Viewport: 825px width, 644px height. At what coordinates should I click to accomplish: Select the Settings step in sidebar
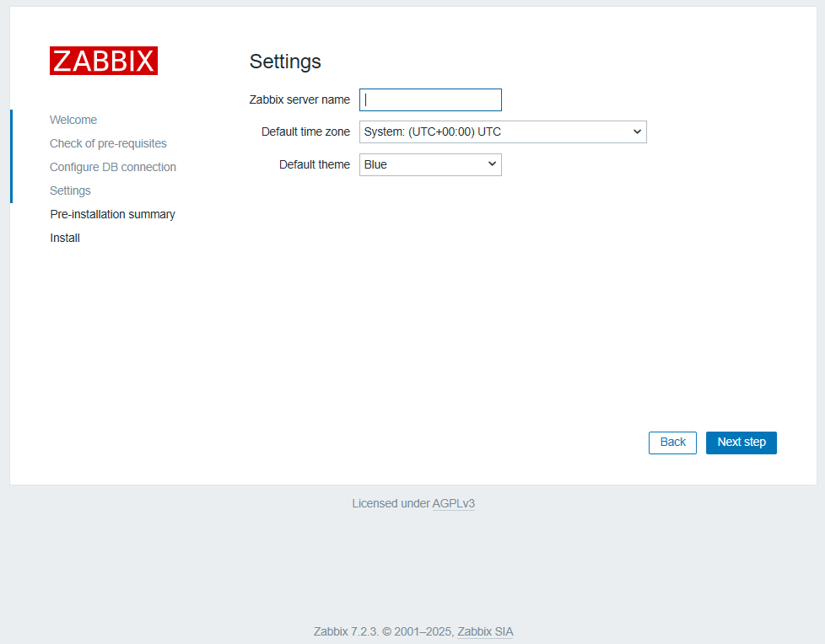(70, 191)
